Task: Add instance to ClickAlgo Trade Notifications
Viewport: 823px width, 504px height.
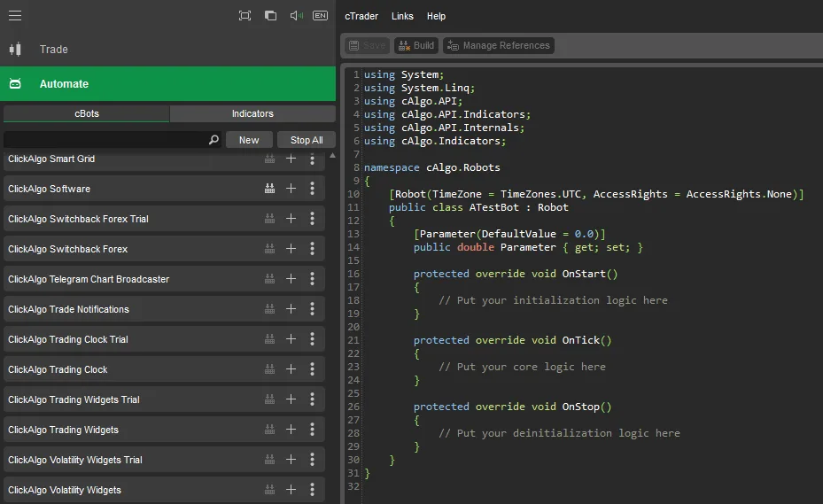Action: click(x=291, y=309)
